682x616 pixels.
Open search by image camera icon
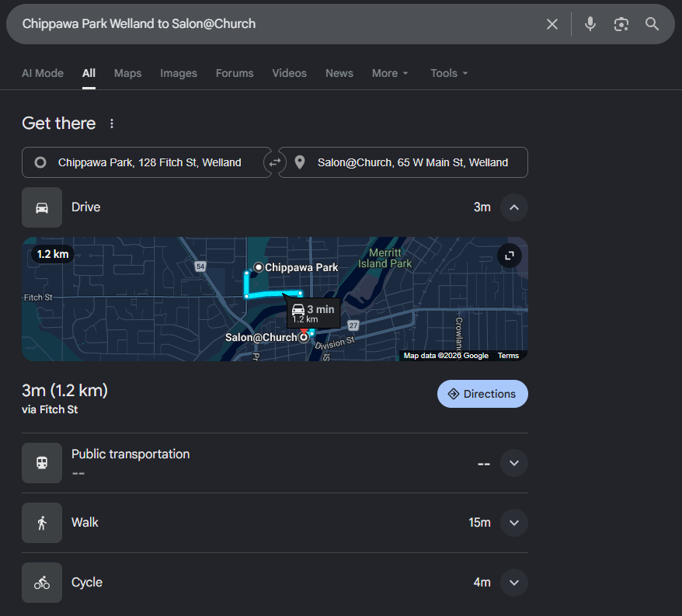621,24
